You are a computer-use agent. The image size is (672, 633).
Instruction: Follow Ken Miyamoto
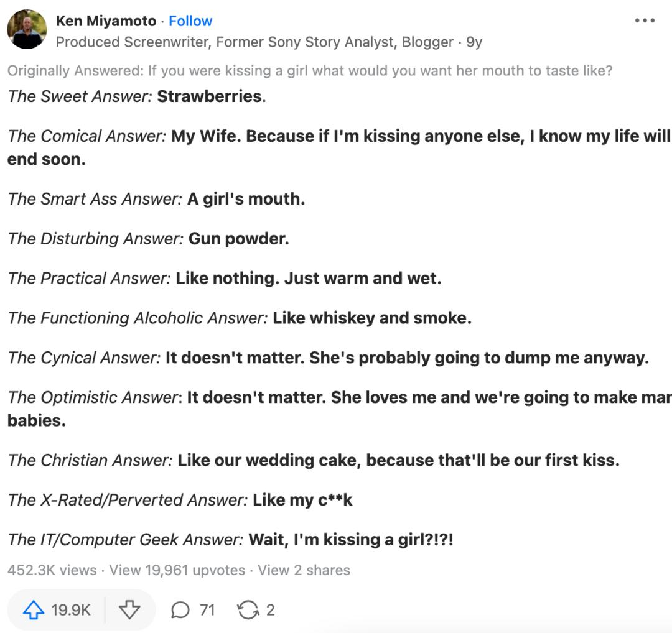[190, 21]
